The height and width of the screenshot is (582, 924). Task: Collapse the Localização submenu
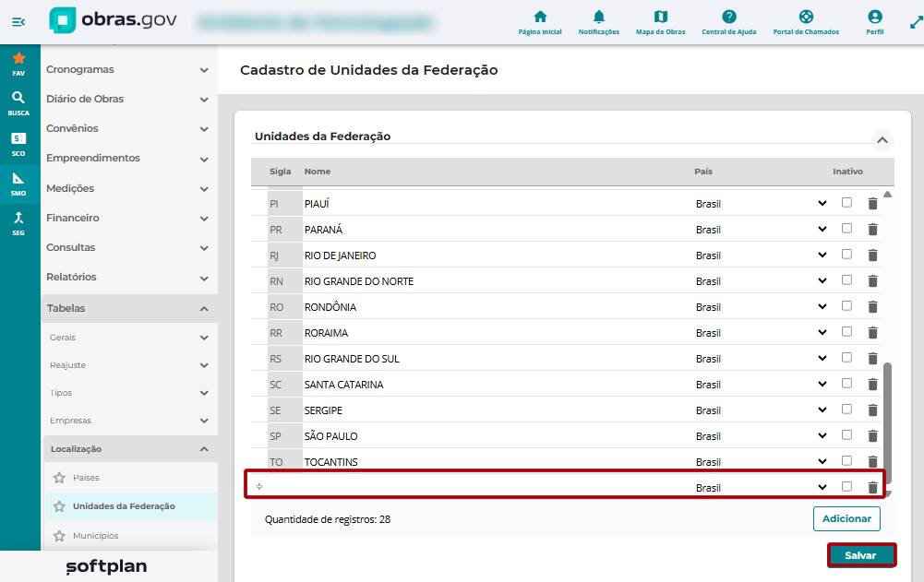click(x=204, y=449)
